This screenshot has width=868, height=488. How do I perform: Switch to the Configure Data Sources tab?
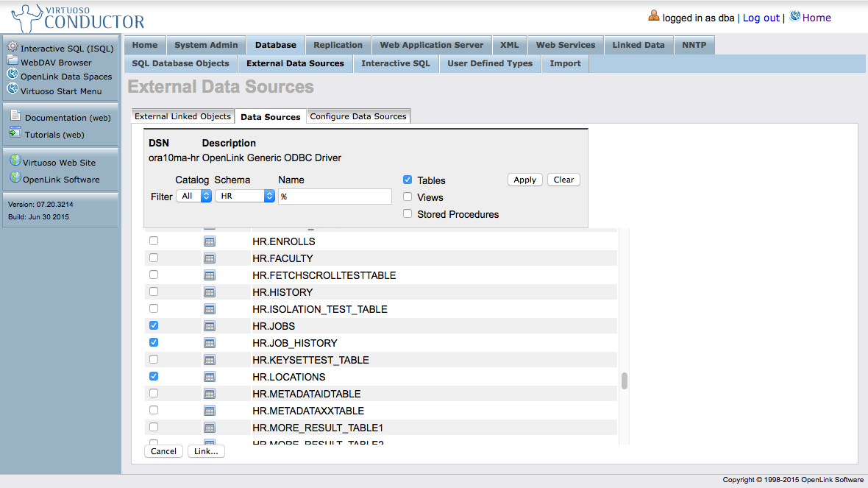click(x=358, y=116)
